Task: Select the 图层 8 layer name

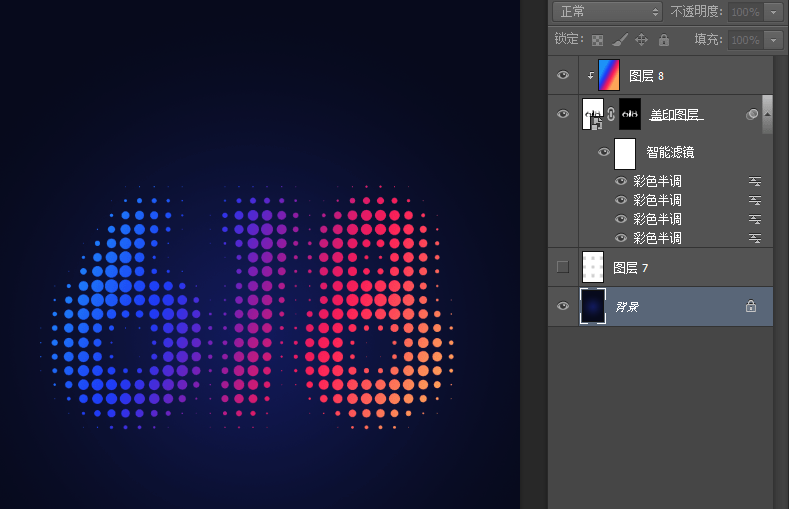Action: point(646,76)
